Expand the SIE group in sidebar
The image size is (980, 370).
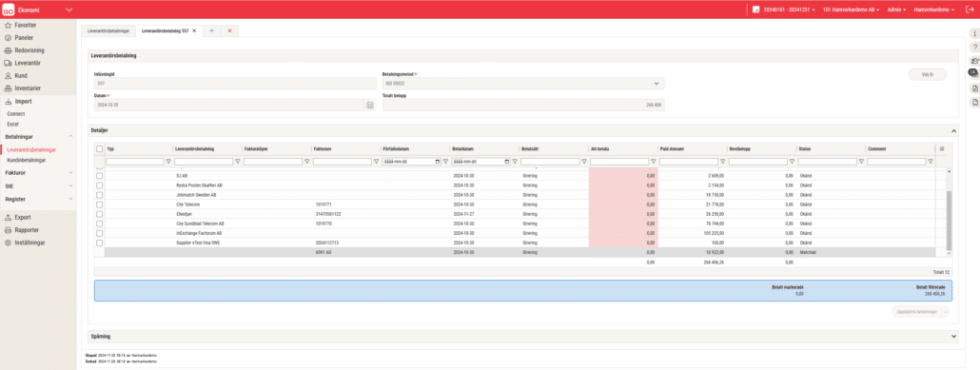click(x=70, y=185)
